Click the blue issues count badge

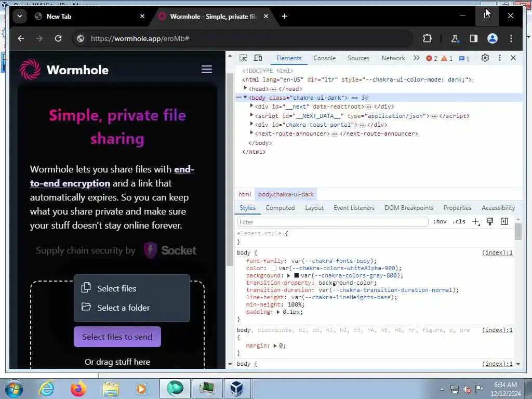click(464, 58)
